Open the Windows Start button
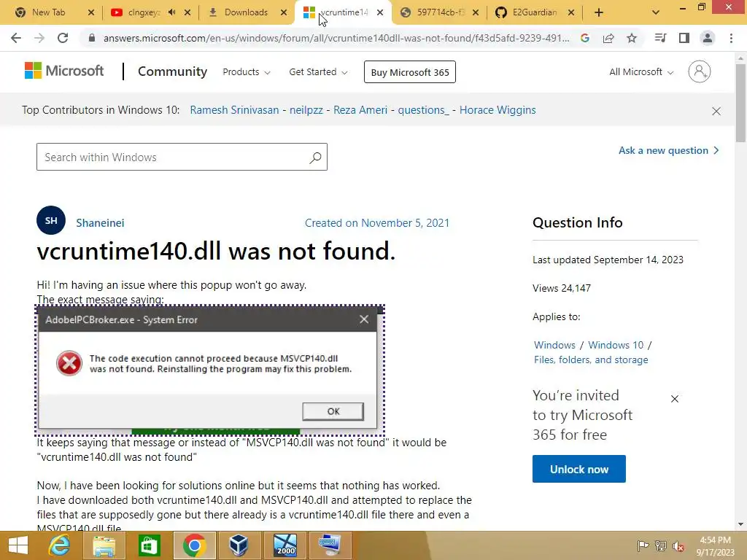 [x=18, y=545]
